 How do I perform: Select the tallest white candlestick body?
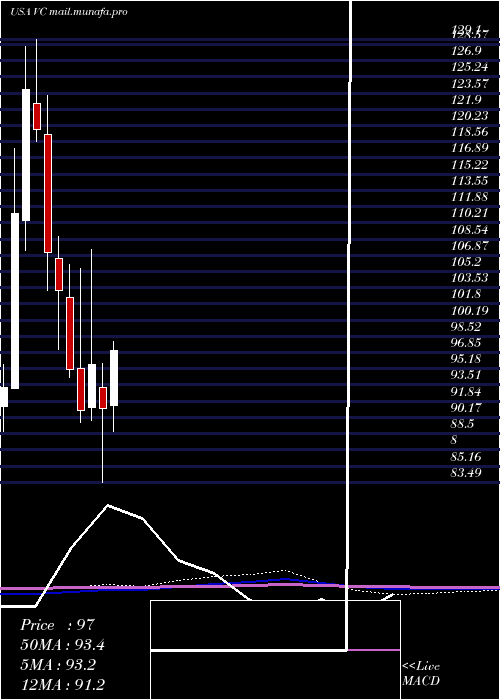[15, 301]
